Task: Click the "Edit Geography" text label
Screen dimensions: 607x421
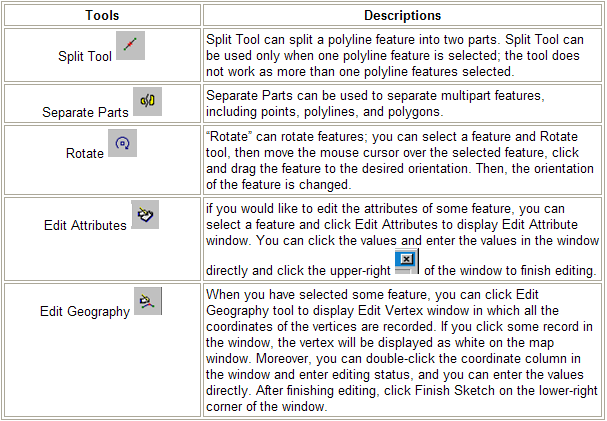Action: click(85, 311)
